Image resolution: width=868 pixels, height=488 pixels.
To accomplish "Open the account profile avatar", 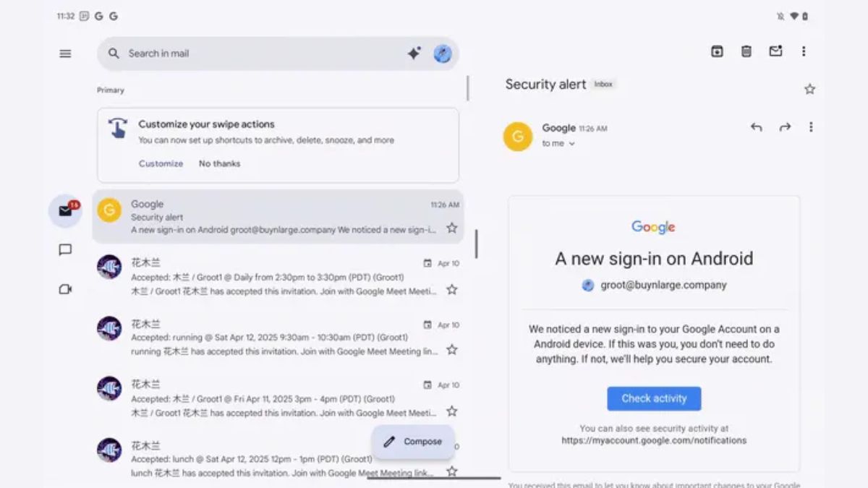I will click(x=443, y=53).
